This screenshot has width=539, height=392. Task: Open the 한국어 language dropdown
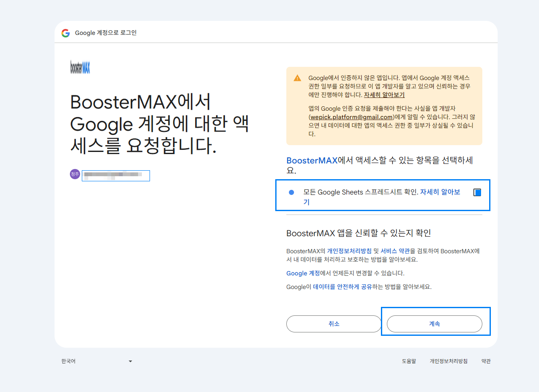click(97, 361)
